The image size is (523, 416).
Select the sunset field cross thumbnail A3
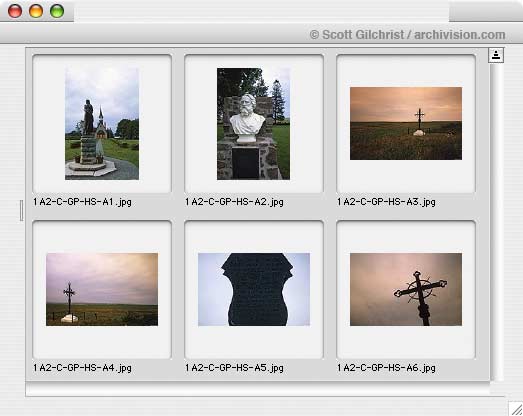pos(406,123)
